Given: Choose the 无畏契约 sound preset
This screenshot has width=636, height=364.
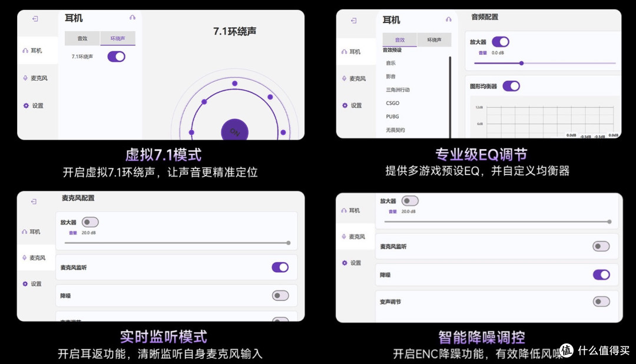Looking at the screenshot, I should click(396, 130).
